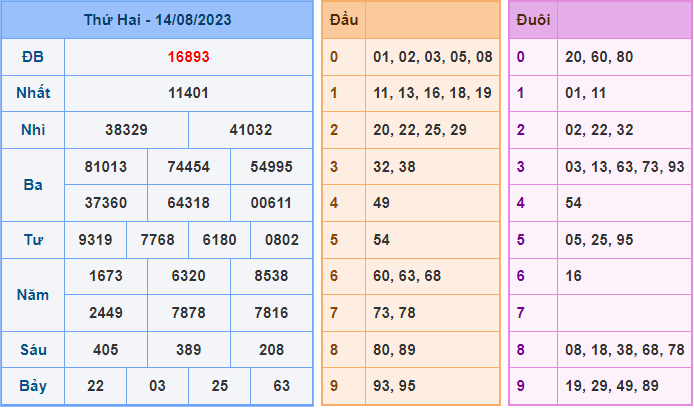Select Sáu prize number 389
The width and height of the screenshot is (694, 408).
(x=189, y=350)
